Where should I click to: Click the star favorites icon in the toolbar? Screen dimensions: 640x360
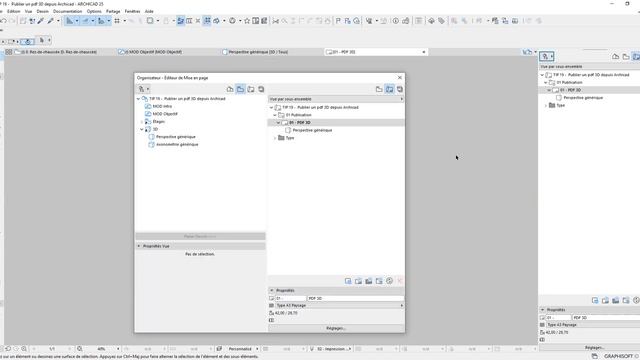[x=247, y=21]
